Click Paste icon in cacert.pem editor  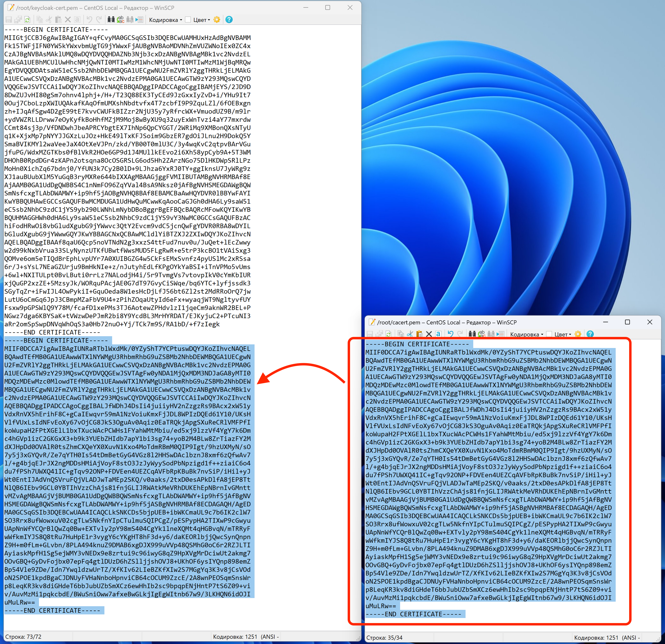[419, 334]
